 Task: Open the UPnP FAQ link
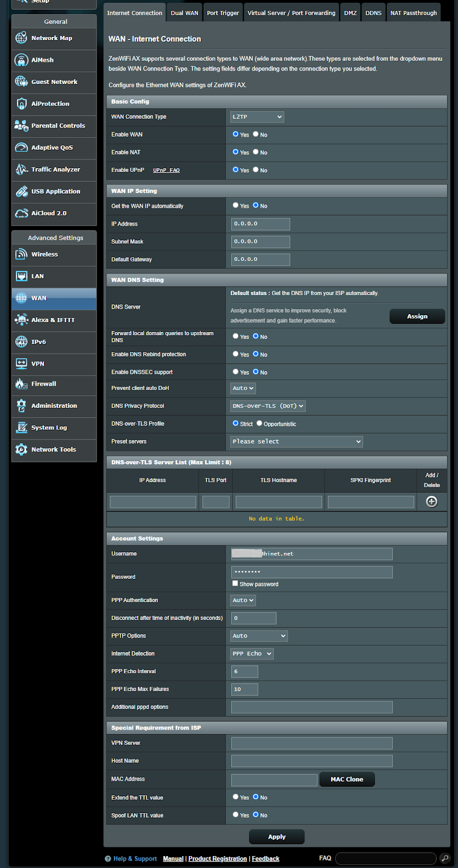[x=166, y=170]
